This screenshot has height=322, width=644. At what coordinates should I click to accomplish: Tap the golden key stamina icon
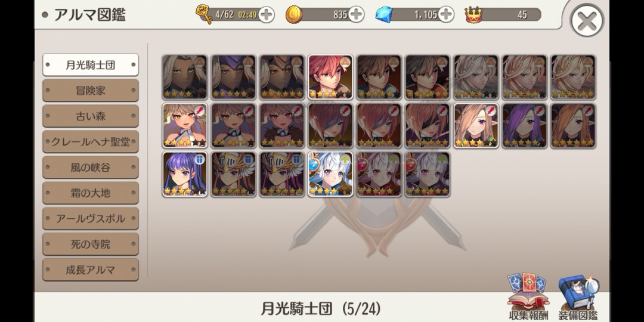204,14
